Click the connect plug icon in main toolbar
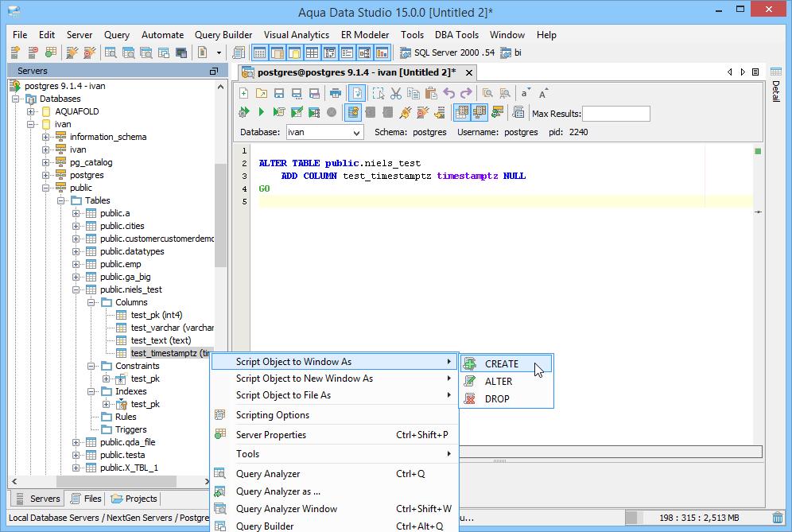This screenshot has height=532, width=792. 72,52
